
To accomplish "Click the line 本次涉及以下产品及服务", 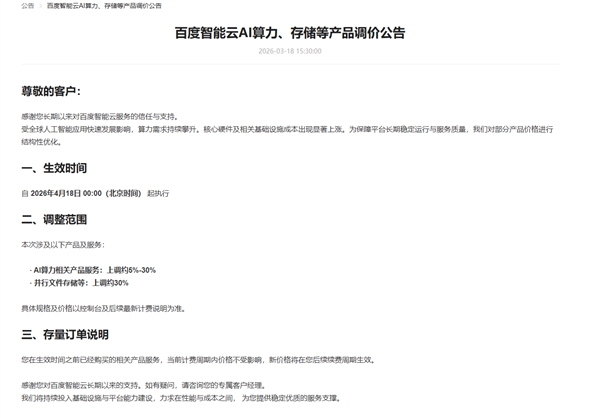I will 62,244.
